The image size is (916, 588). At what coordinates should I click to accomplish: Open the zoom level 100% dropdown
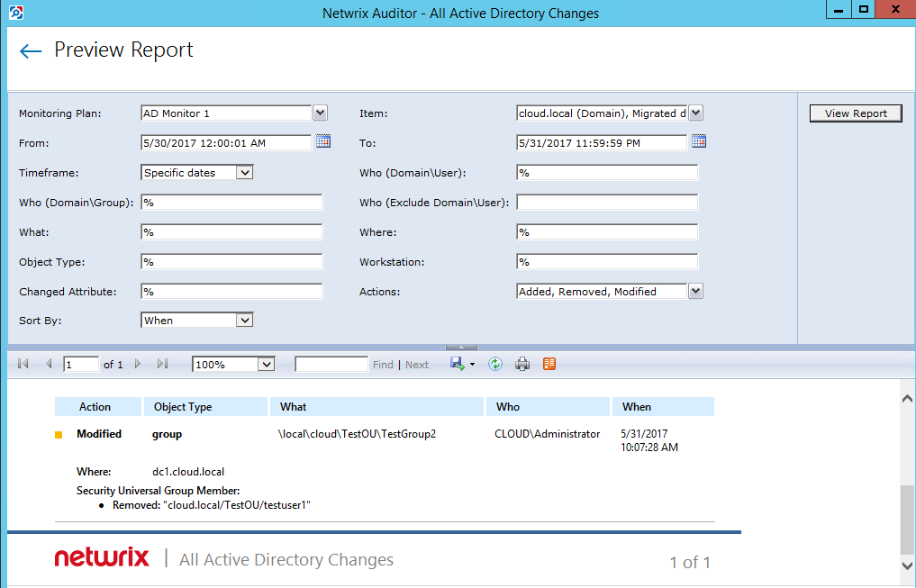[266, 364]
